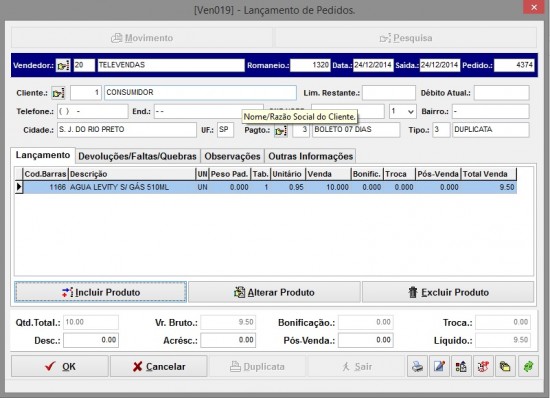
Task: Click the Cod.Barras column header
Action: coord(45,174)
